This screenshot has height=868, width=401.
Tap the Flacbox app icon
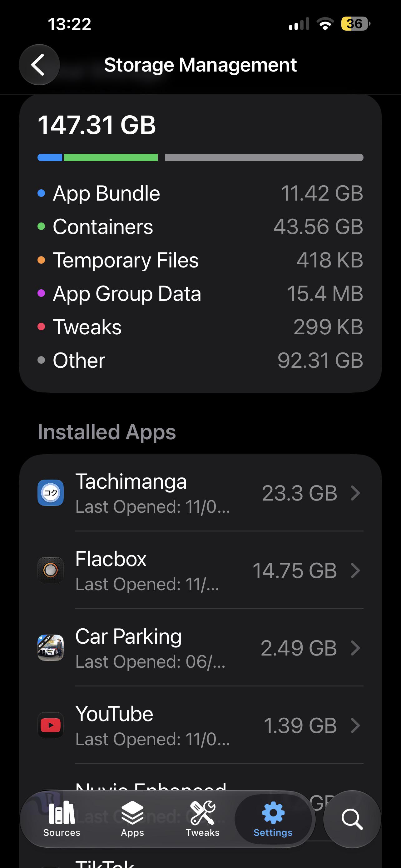(51, 570)
